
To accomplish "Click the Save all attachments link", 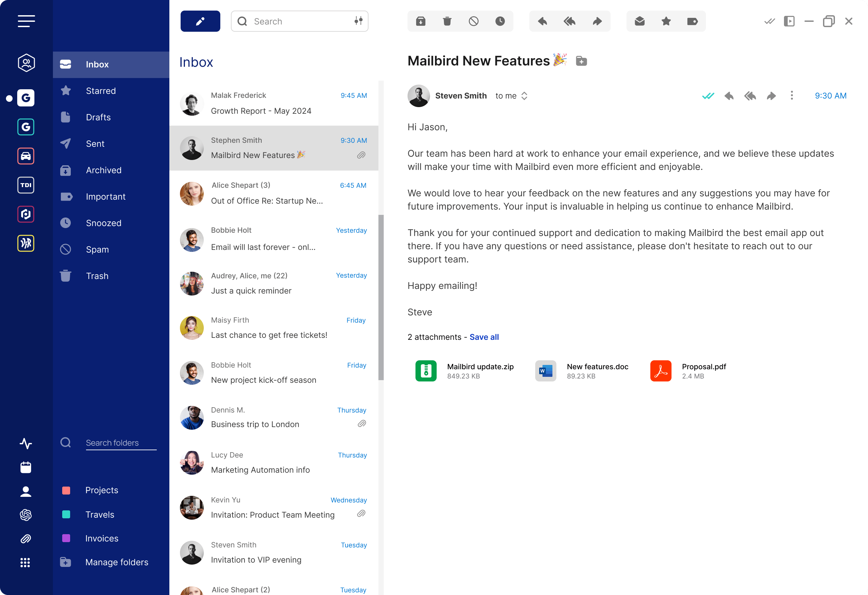I will (484, 337).
